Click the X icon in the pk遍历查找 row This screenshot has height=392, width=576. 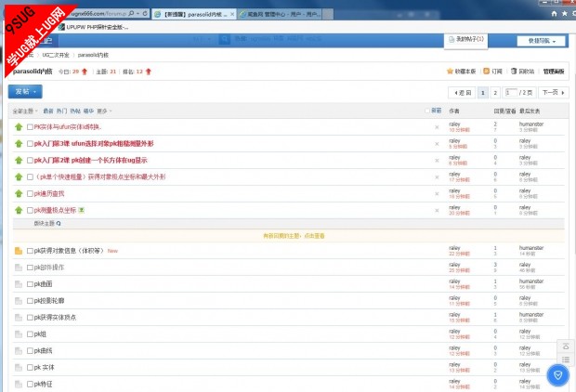click(437, 194)
